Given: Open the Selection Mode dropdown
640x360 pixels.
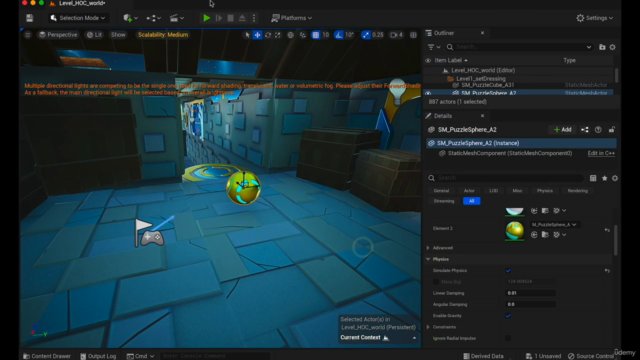Looking at the screenshot, I should pyautogui.click(x=78, y=18).
